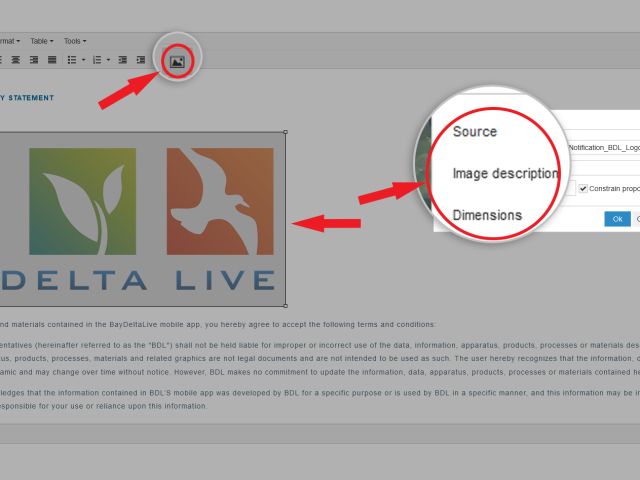
Task: Toggle the Constrain proportions checkbox
Action: [583, 189]
